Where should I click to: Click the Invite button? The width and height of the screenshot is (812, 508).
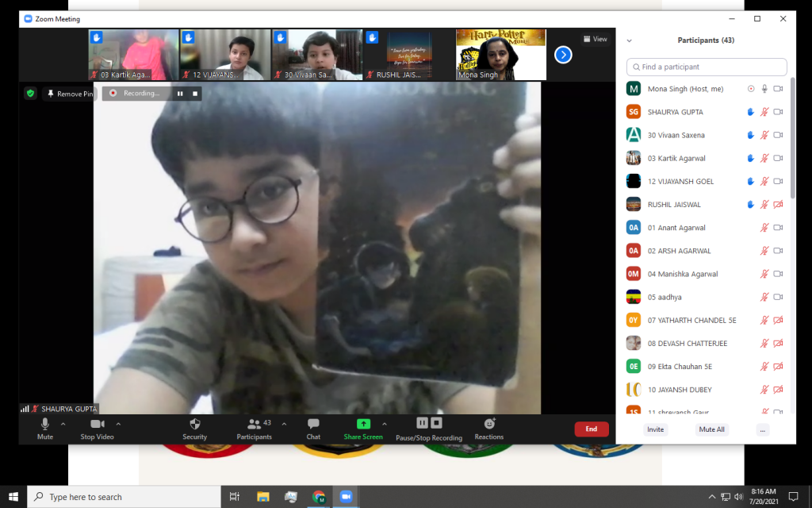(656, 429)
